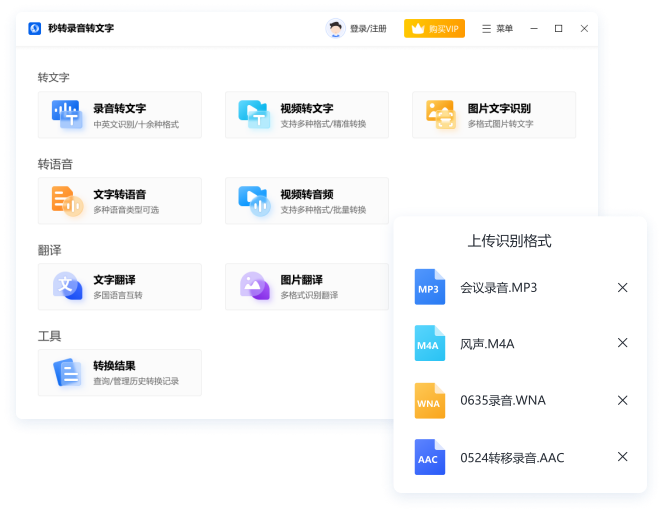
Task: Click the AAC file icon
Action: pos(430,457)
